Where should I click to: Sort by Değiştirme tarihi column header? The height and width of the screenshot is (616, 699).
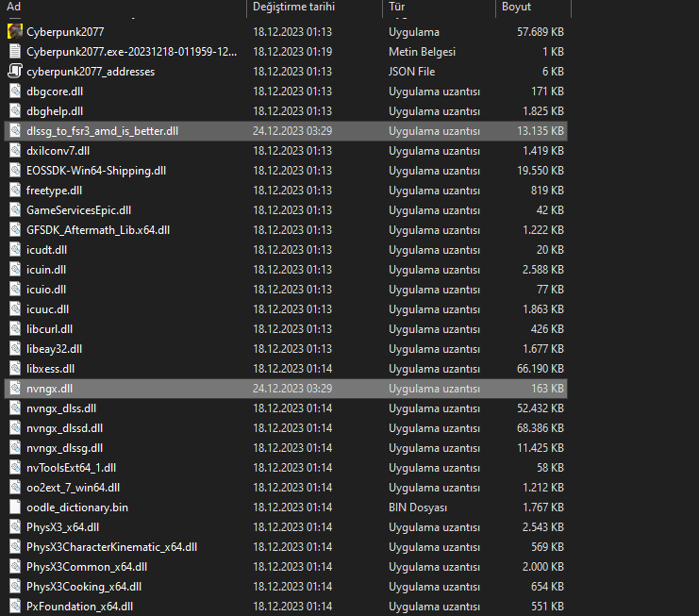click(293, 7)
